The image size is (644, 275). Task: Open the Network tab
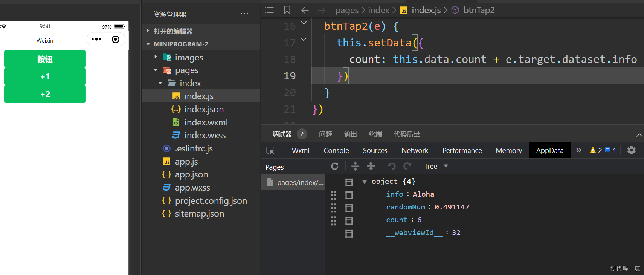click(x=415, y=150)
